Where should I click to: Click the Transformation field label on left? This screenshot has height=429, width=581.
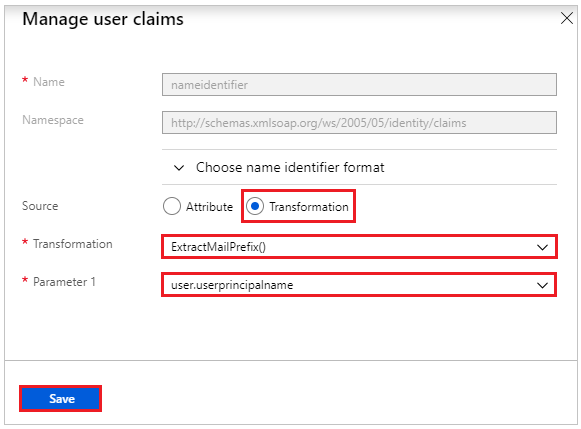pos(73,244)
